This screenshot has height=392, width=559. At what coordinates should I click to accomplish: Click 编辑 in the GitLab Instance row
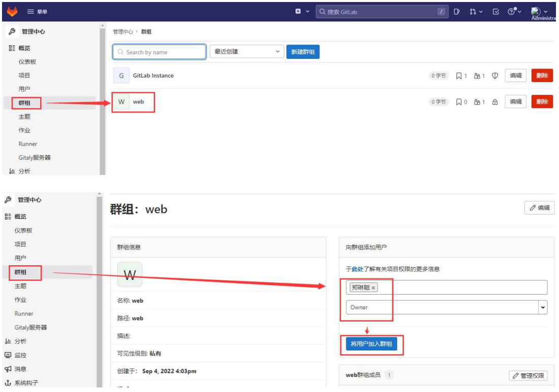515,76
